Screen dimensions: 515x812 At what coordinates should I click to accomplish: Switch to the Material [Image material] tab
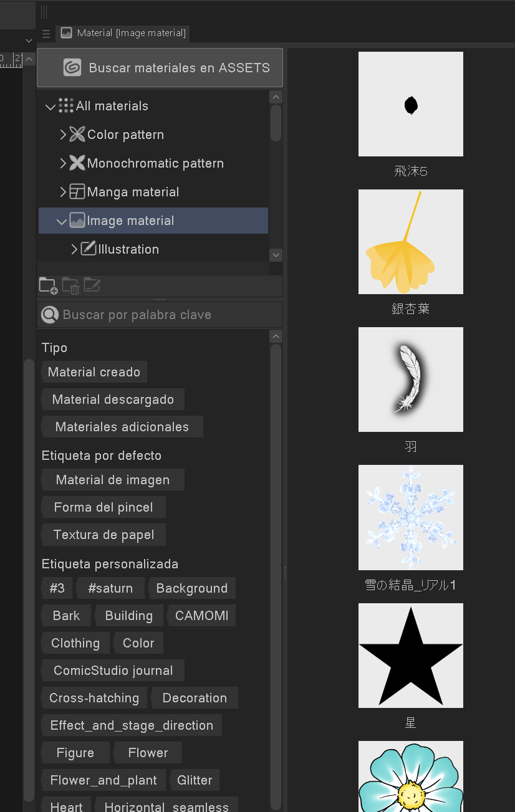coord(122,33)
